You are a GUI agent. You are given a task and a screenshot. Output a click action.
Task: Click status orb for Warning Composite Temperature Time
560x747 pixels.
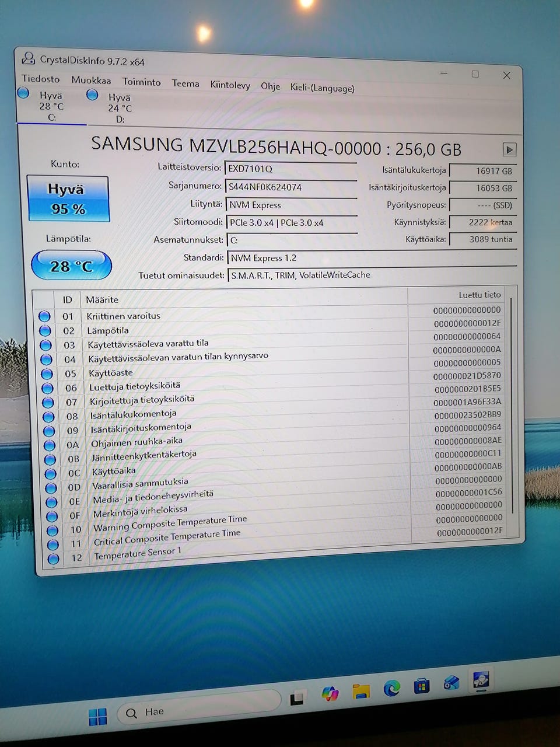tap(52, 530)
